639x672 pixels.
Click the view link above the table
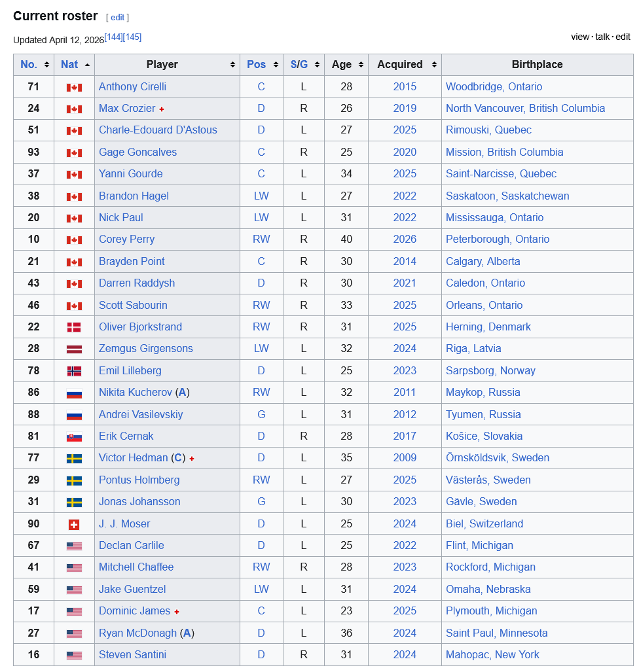(580, 37)
